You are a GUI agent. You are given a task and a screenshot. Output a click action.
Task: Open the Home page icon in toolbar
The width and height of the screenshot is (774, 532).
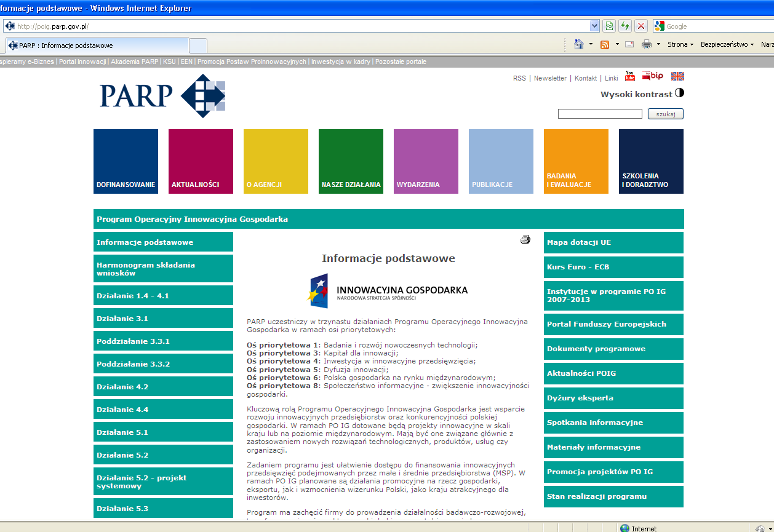pos(578,44)
